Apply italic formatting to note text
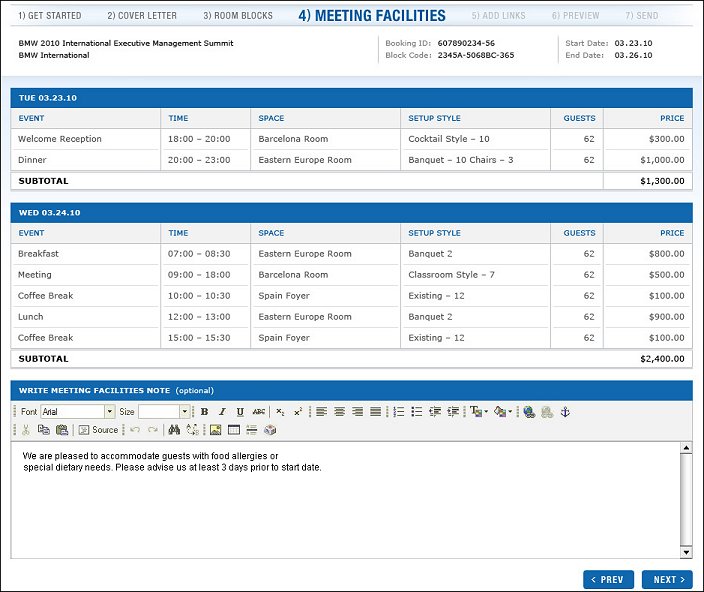The image size is (704, 592). click(222, 412)
